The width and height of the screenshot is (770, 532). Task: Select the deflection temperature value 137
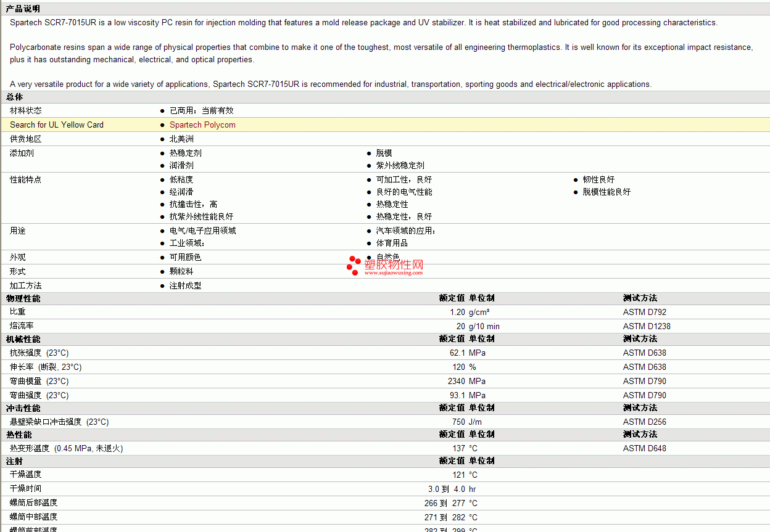click(458, 448)
